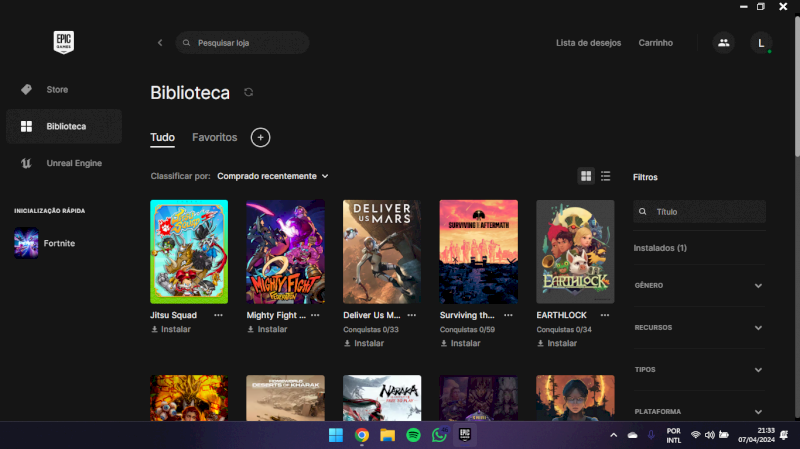The image size is (800, 449).
Task: Open Naraka Bladepoint cover art
Action: pyautogui.click(x=382, y=398)
